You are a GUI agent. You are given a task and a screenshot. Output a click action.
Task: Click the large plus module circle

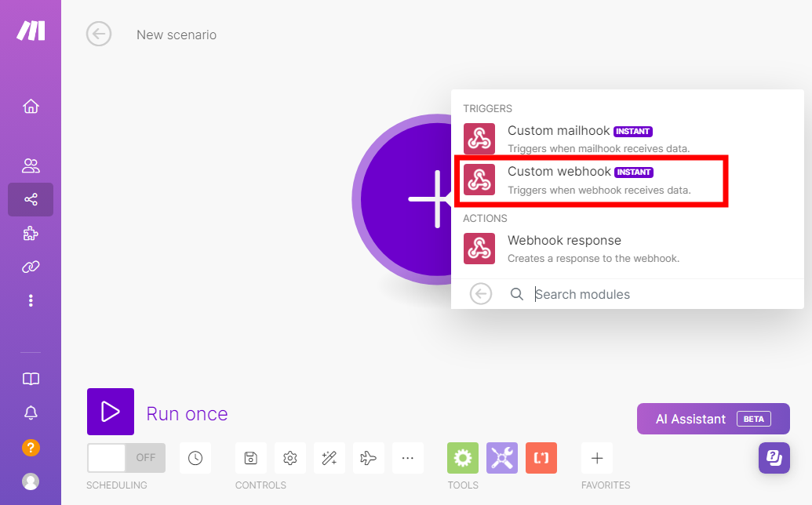(x=402, y=199)
